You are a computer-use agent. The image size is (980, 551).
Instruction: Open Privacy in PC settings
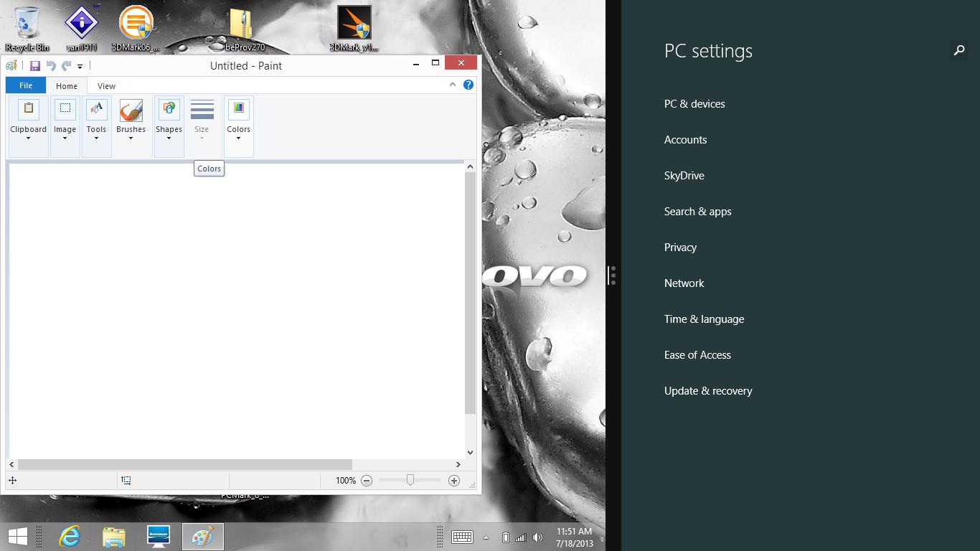point(680,248)
